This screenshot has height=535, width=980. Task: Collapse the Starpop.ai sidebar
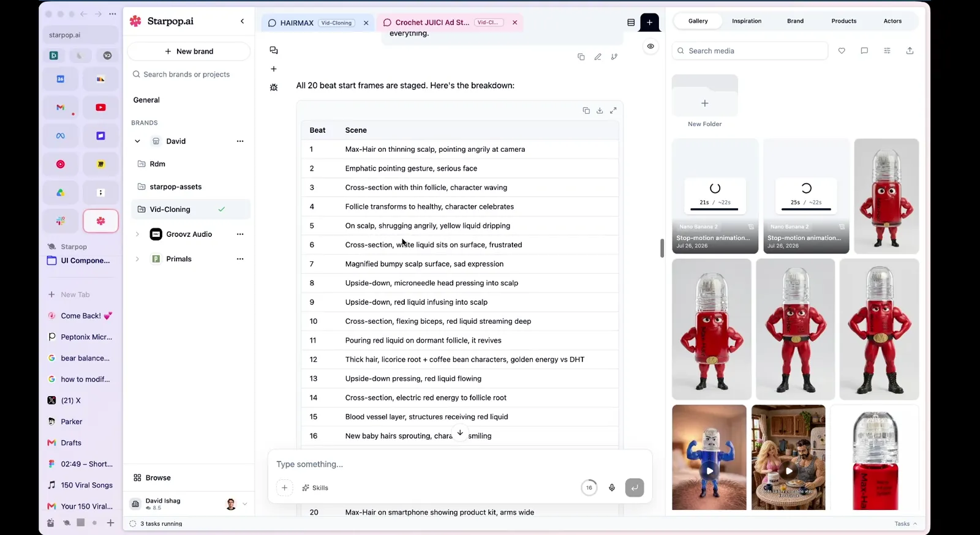click(x=242, y=21)
